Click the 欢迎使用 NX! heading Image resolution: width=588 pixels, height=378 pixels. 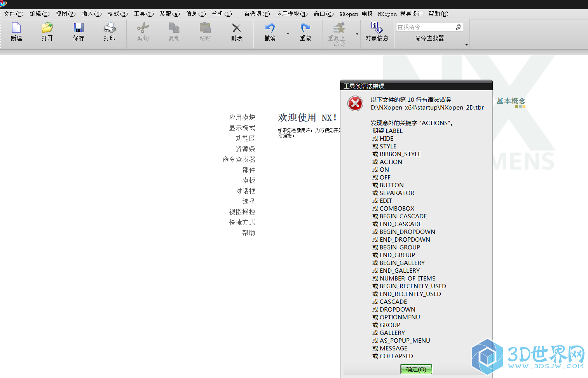point(307,117)
